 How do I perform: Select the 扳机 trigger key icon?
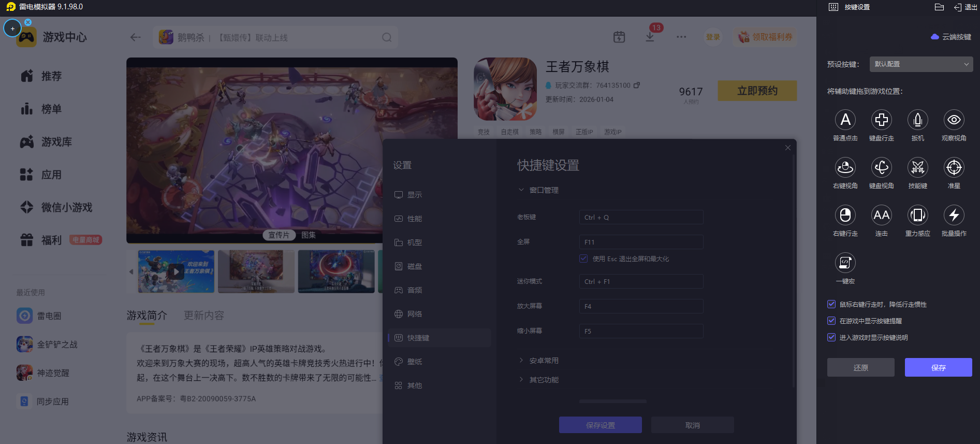(x=918, y=120)
